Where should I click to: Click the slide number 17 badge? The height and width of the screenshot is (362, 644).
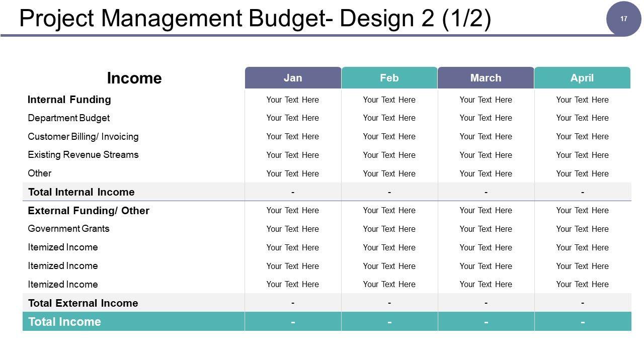(624, 19)
